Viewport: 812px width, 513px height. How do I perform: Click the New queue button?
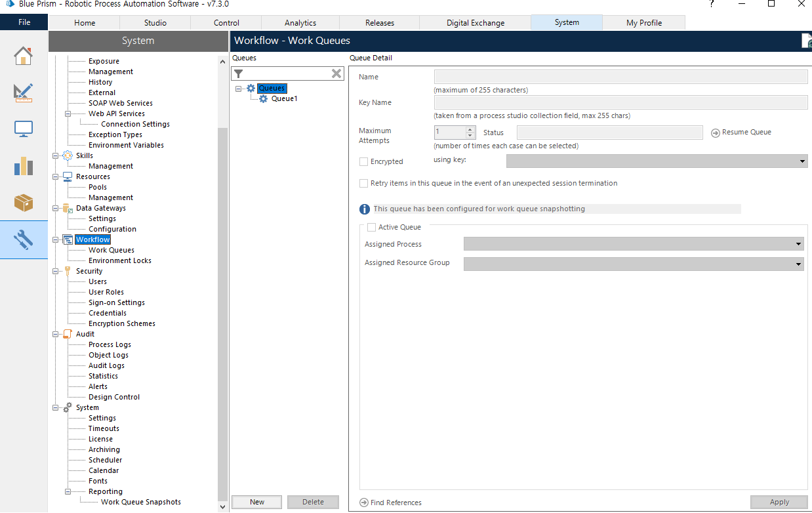pos(257,502)
